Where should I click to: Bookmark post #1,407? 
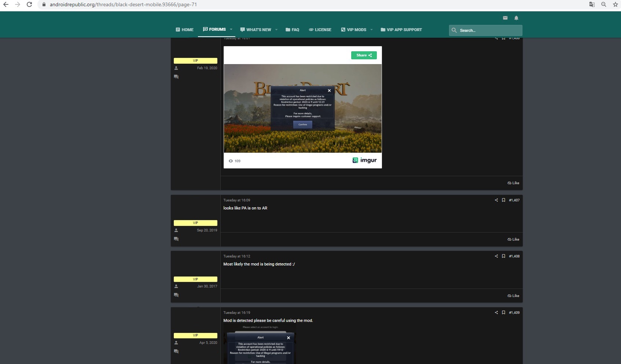503,200
